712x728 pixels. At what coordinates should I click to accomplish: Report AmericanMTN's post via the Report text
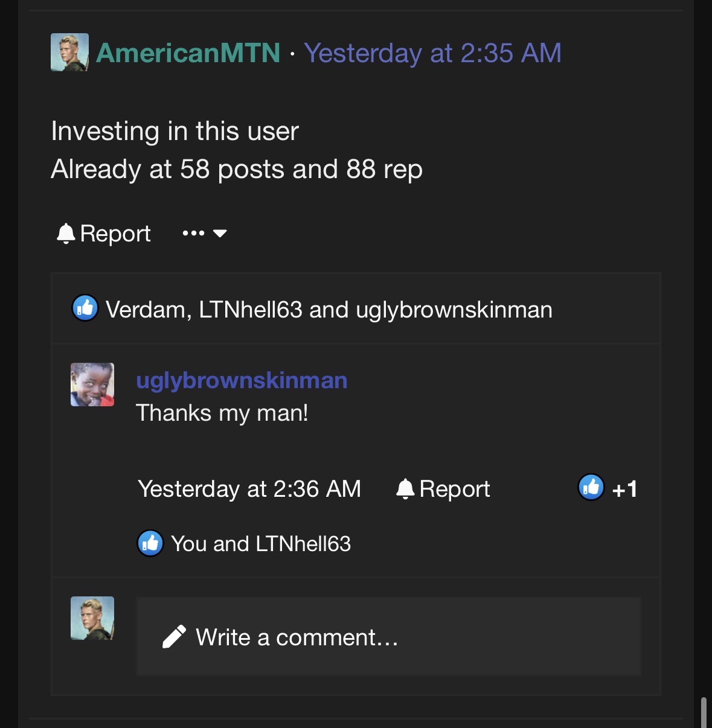(115, 234)
